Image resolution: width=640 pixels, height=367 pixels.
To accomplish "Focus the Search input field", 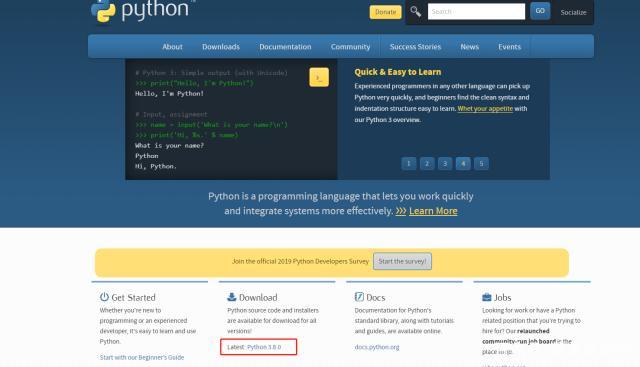I will (x=476, y=11).
